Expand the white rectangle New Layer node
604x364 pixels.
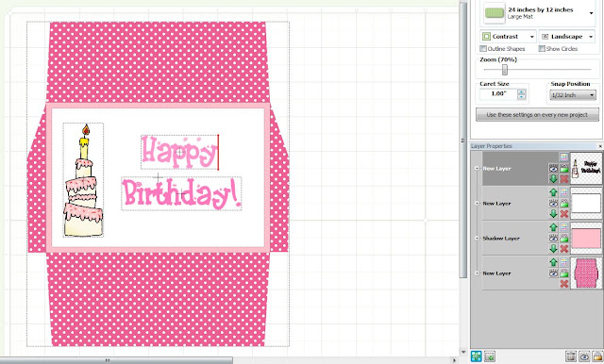[477, 203]
